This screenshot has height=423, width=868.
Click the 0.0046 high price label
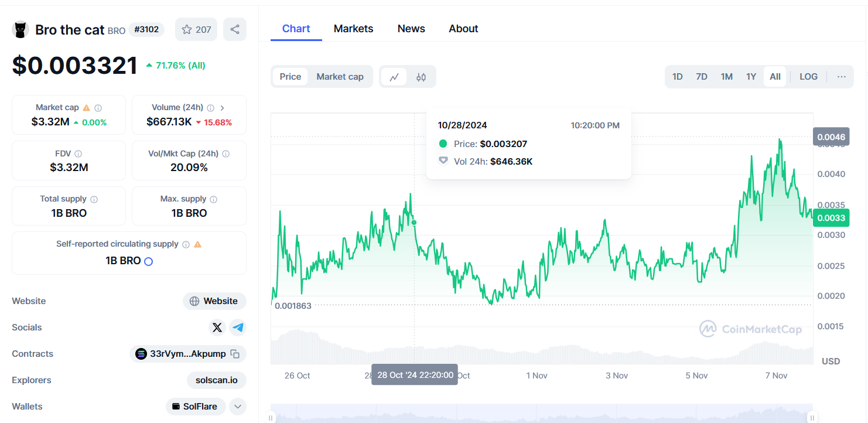coord(831,137)
